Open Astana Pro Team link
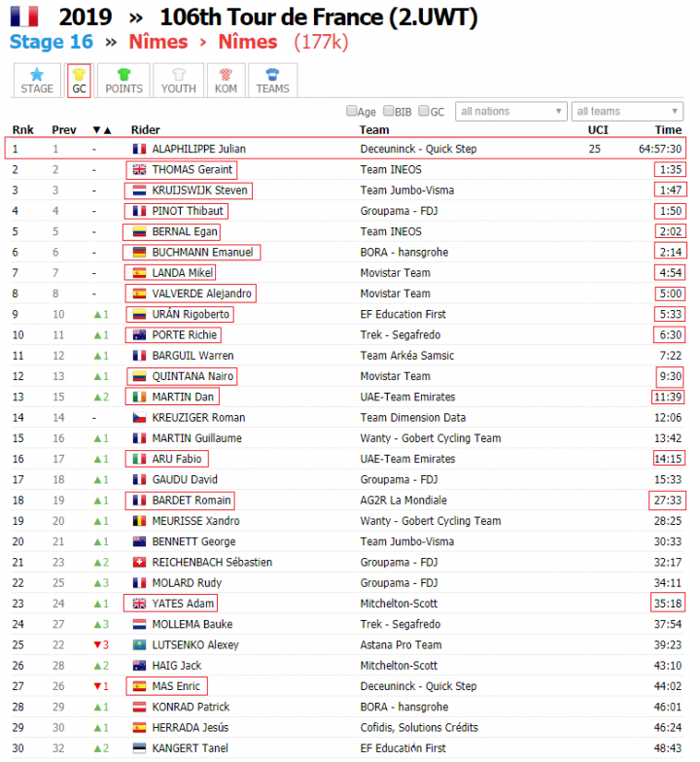Image resolution: width=700 pixels, height=762 pixels. click(401, 645)
